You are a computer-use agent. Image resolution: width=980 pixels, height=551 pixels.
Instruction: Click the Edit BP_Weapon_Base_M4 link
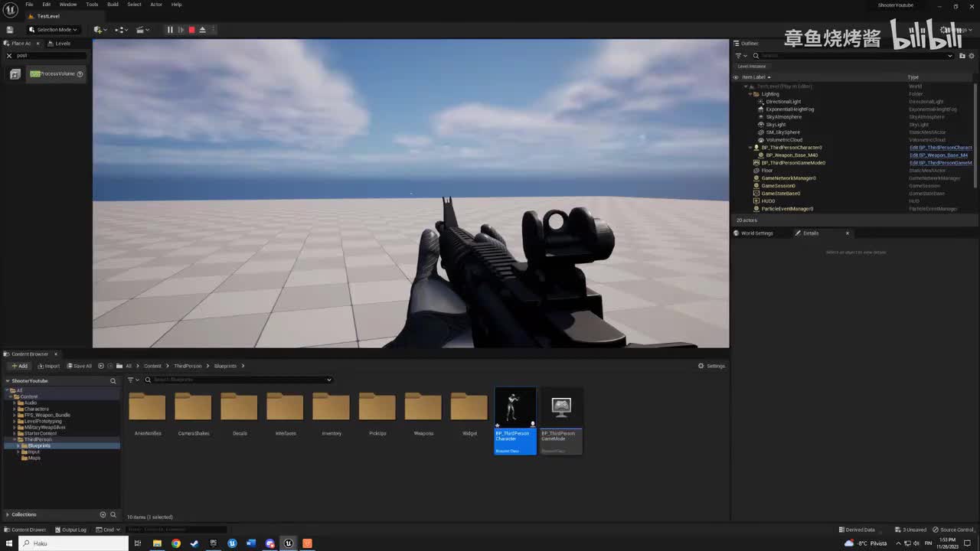point(939,155)
